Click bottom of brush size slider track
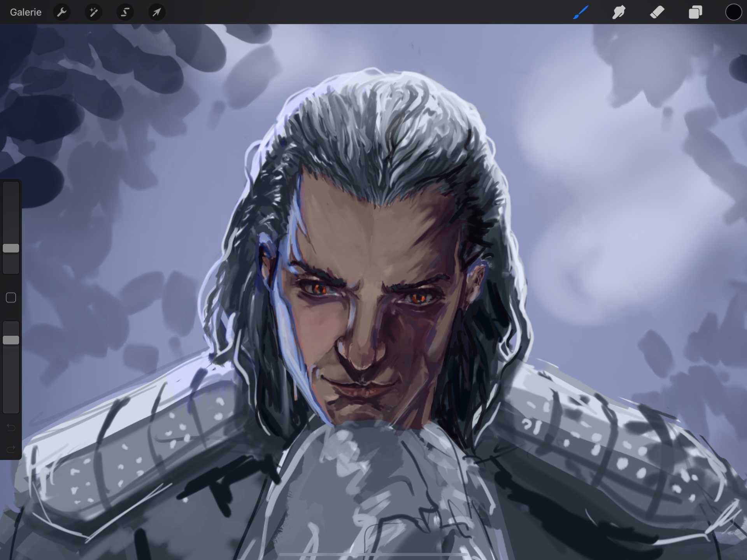The height and width of the screenshot is (560, 747). [11, 269]
